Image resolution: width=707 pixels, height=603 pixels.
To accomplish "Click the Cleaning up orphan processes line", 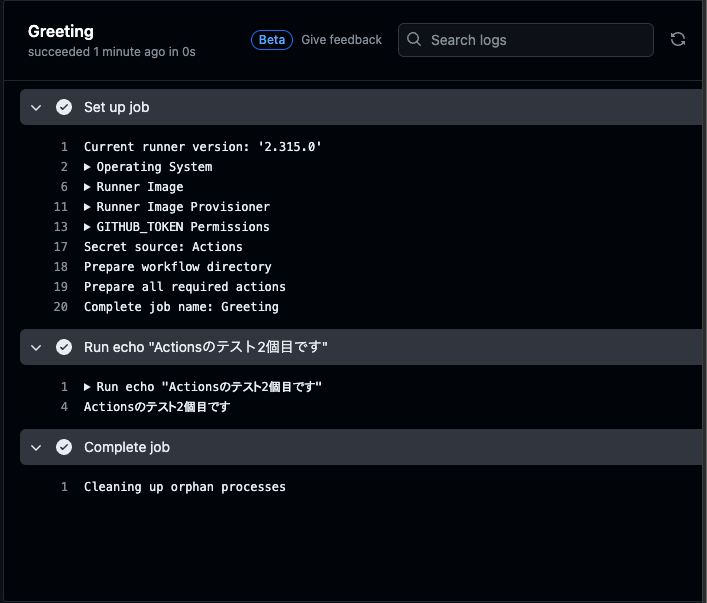I will 185,487.
